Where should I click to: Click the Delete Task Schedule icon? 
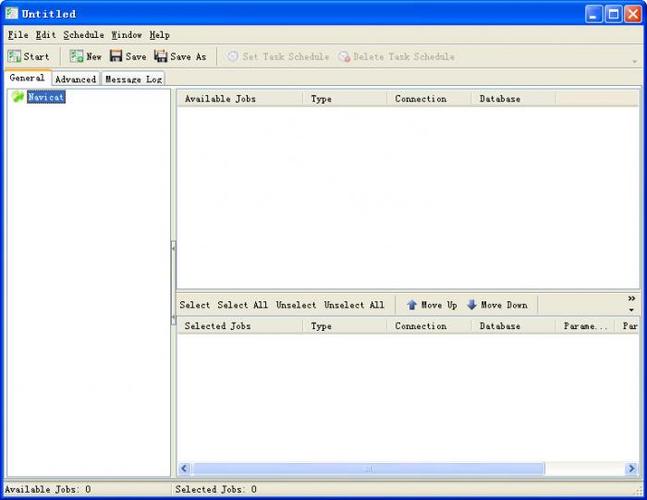tap(344, 57)
